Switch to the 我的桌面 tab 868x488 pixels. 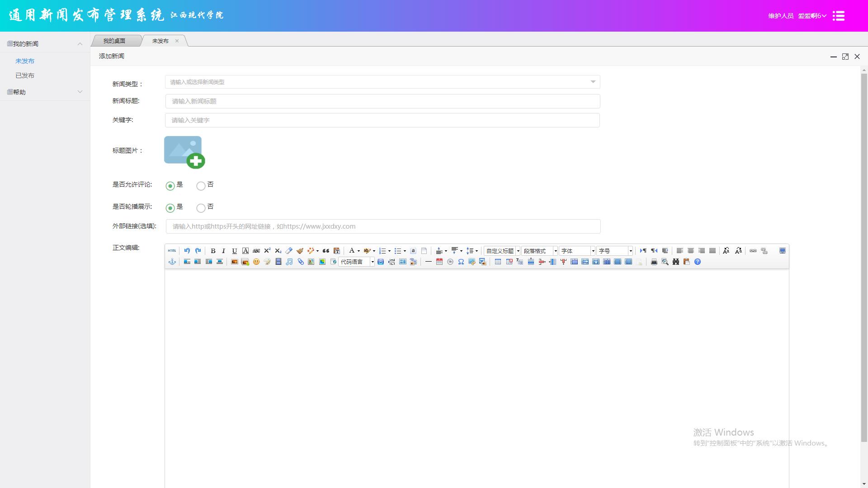(x=114, y=41)
